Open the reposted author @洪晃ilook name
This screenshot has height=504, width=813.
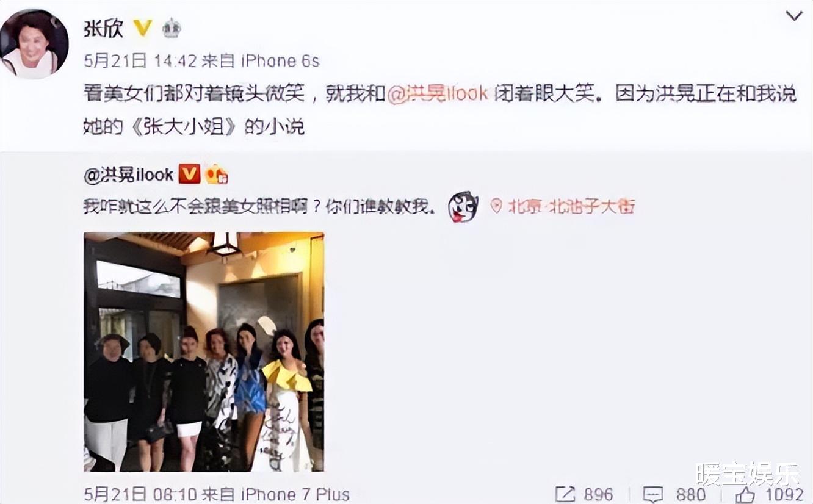128,175
